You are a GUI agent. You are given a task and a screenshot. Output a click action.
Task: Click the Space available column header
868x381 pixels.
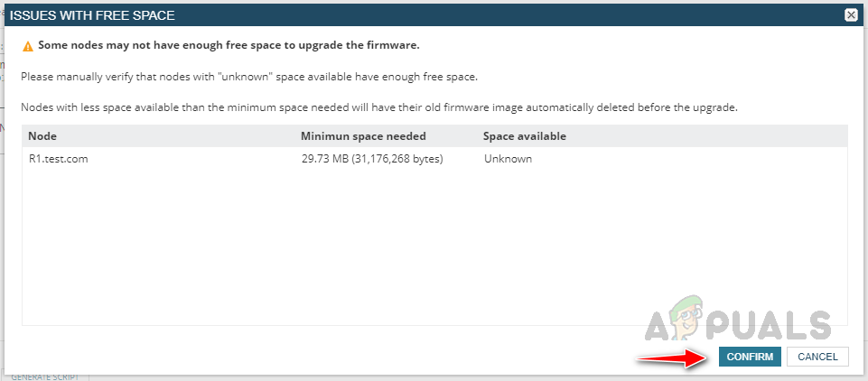pos(524,136)
